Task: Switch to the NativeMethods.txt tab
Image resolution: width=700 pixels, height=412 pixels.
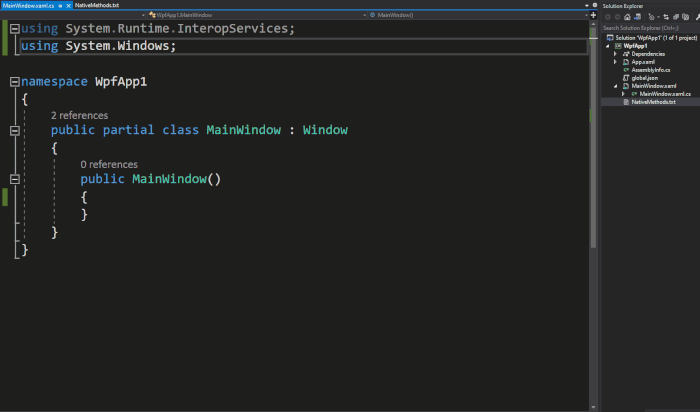Action: pyautogui.click(x=97, y=5)
